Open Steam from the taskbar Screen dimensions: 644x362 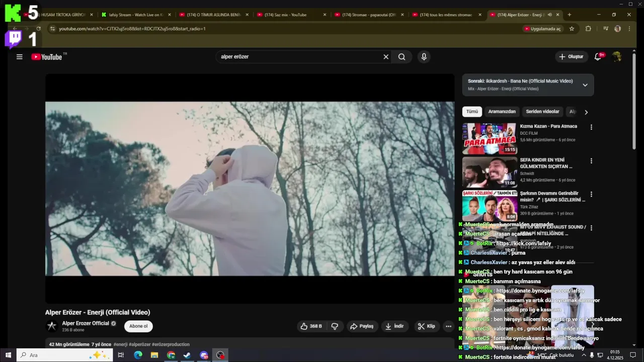click(187, 355)
